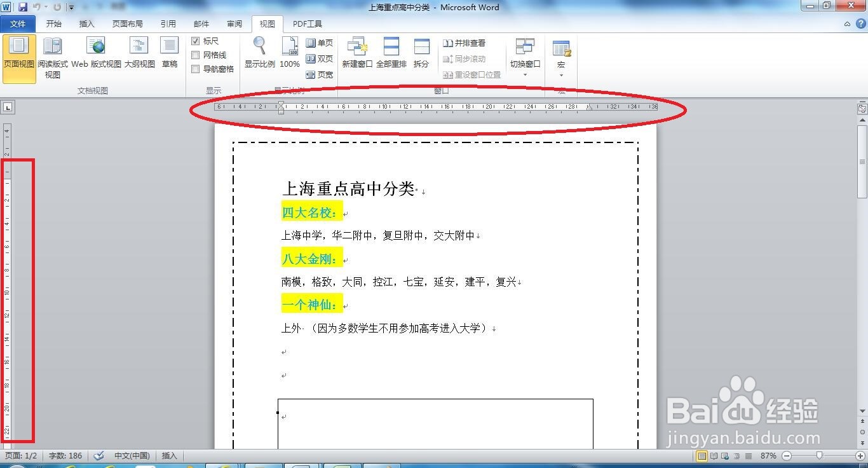Select Web Layout icon in status bar
The image size is (868, 468).
coord(726,455)
